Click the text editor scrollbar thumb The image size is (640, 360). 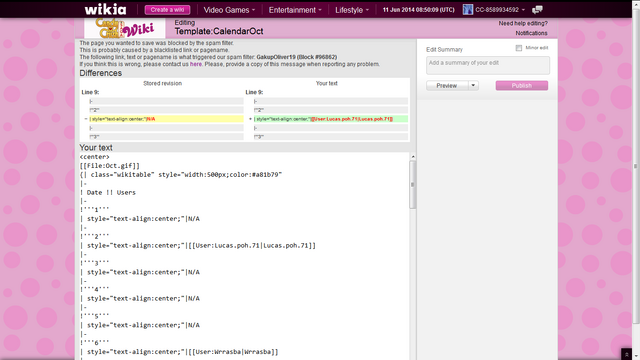tap(413, 184)
